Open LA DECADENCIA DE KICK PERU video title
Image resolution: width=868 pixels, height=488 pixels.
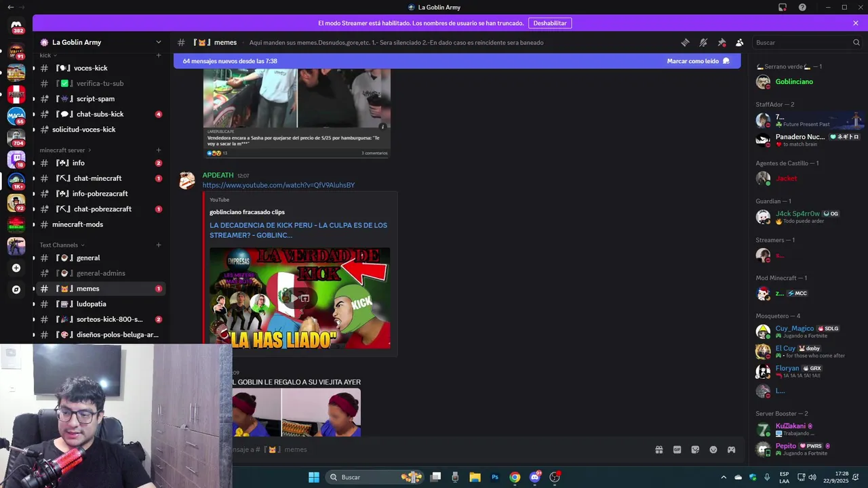298,230
